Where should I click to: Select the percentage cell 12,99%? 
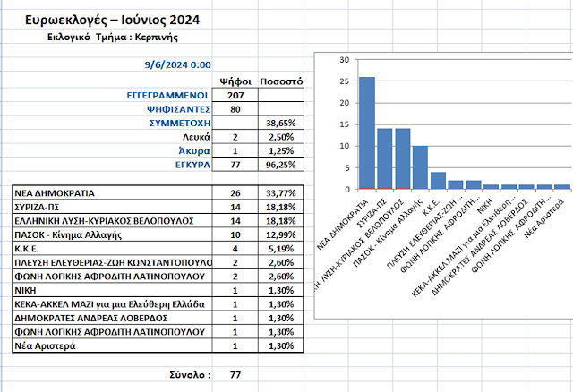tap(281, 234)
